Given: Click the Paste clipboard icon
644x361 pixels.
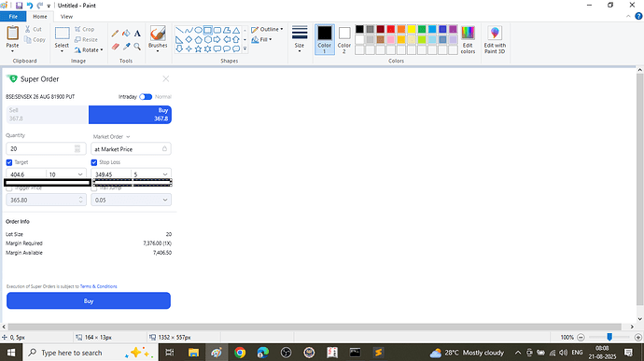Looking at the screenshot, I should click(x=12, y=33).
